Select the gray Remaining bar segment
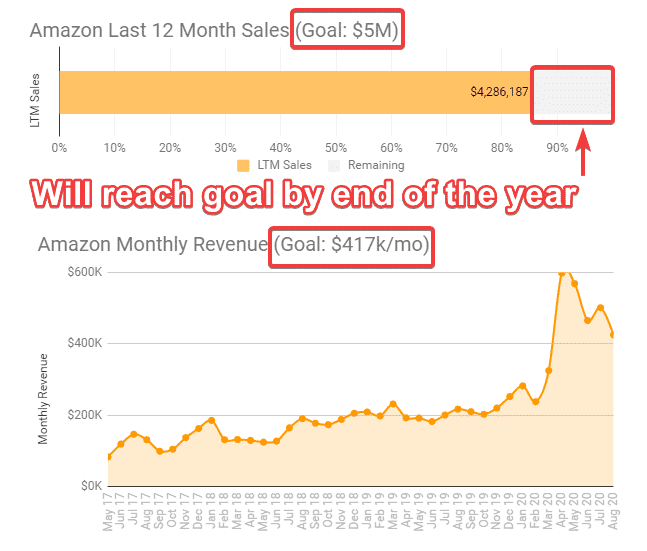The height and width of the screenshot is (551, 647). (x=572, y=92)
